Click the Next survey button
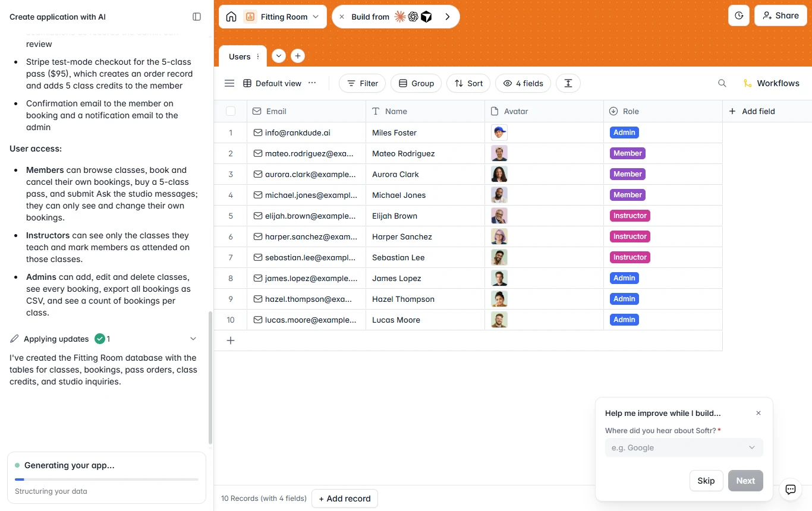 [x=745, y=481]
